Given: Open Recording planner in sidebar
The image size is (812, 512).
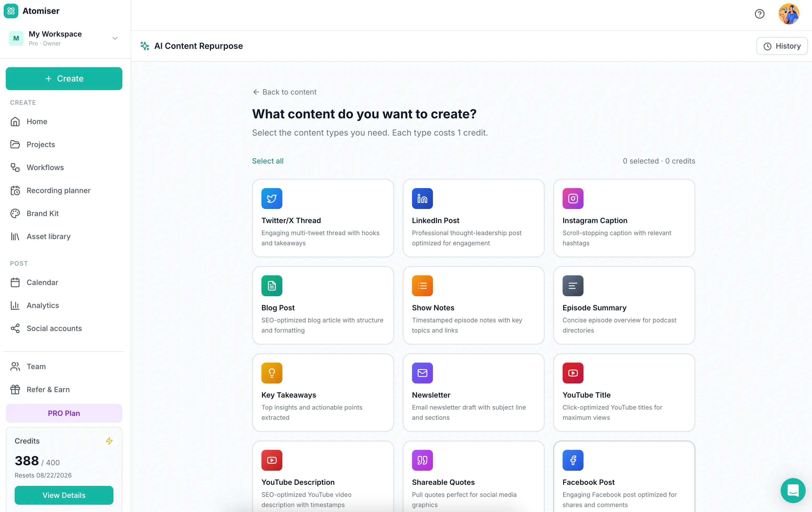Looking at the screenshot, I should (x=64, y=190).
